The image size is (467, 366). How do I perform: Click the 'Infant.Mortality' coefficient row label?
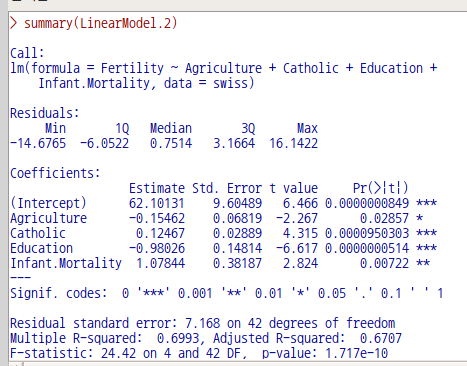pos(66,263)
